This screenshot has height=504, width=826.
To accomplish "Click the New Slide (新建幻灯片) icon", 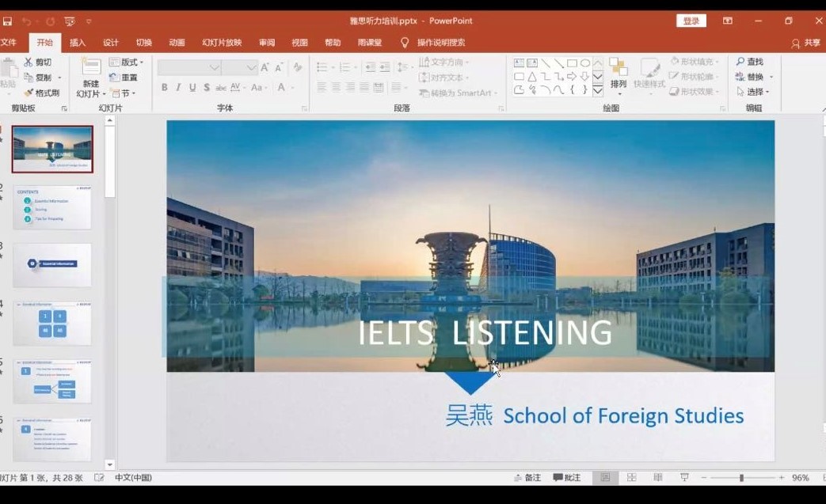I will tap(91, 68).
